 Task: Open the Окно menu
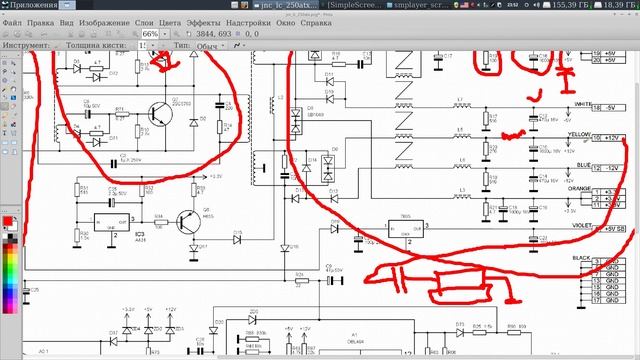click(x=286, y=23)
